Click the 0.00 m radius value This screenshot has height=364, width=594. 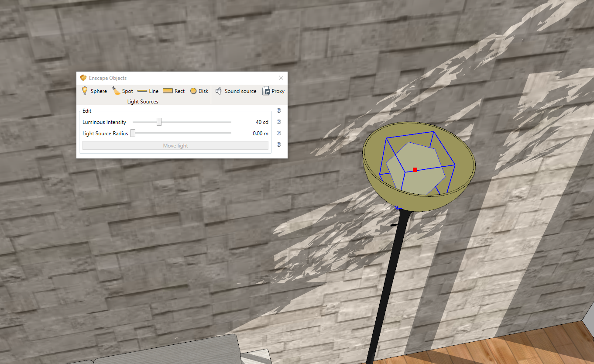(x=261, y=133)
